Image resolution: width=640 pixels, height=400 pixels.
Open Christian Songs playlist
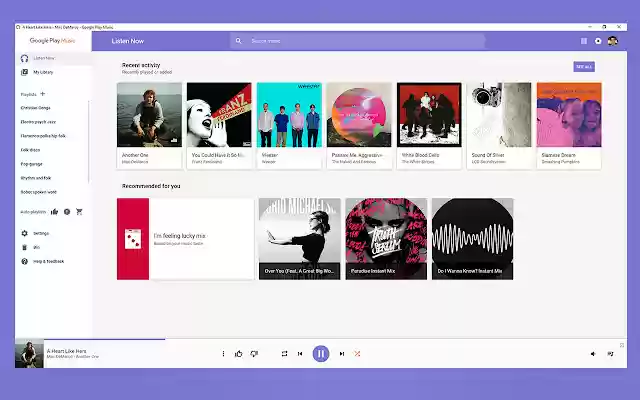(x=36, y=108)
